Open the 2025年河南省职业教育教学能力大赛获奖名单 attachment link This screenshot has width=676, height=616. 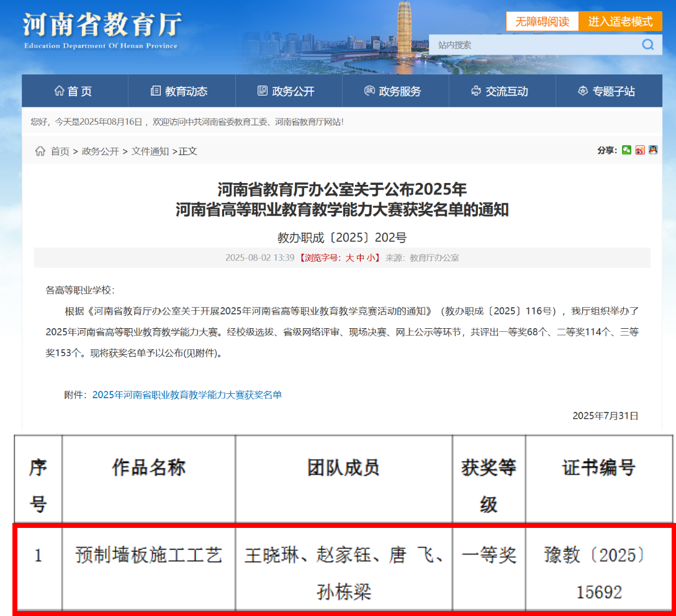point(187,395)
